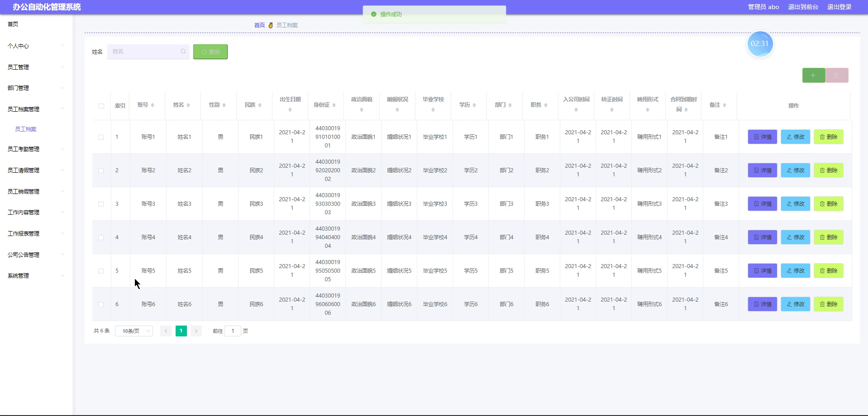This screenshot has width=868, height=416.
Task: Sort by 出生日期 column sort arrows
Action: (x=290, y=110)
